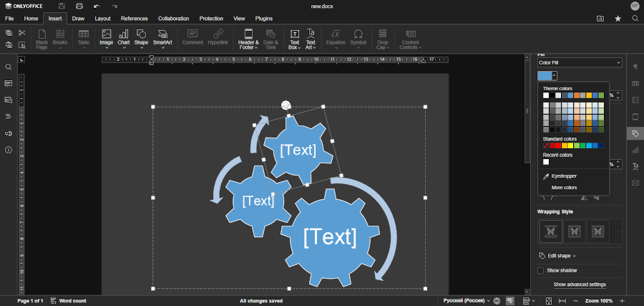Image resolution: width=644 pixels, height=306 pixels.
Task: Expand the Color Fill dropdown
Action: click(x=580, y=63)
